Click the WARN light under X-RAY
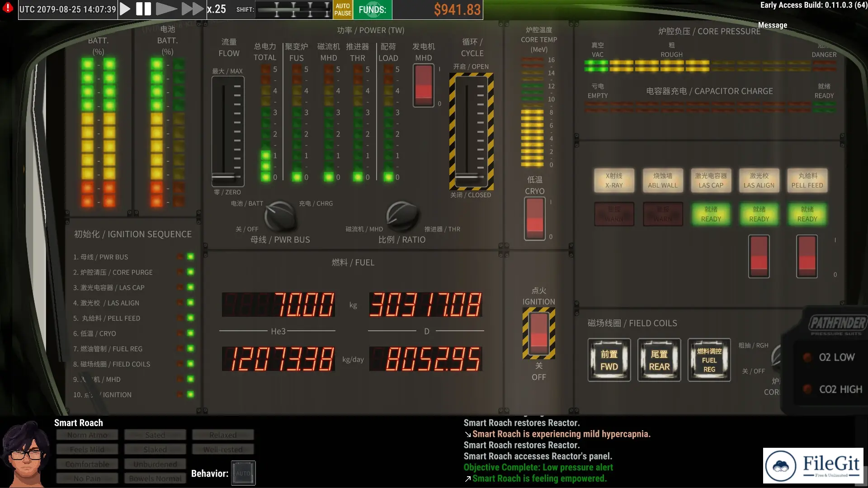Viewport: 868px width, 488px height. (x=614, y=214)
